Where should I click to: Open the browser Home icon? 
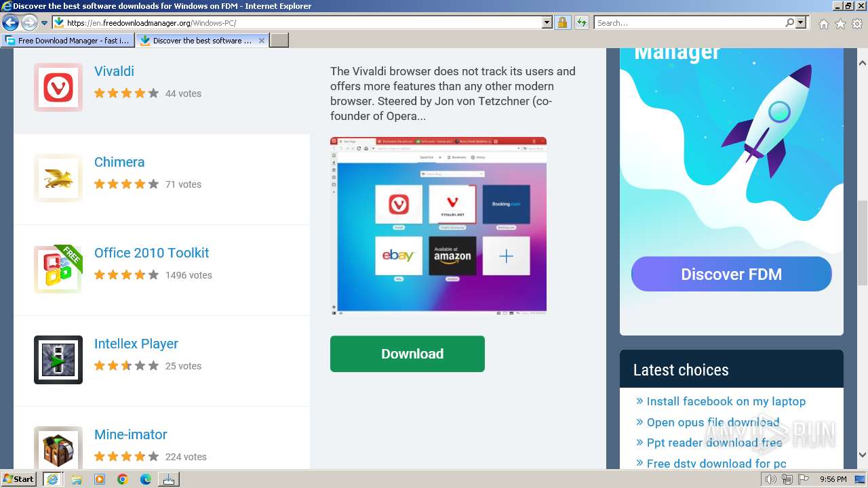[x=823, y=23]
